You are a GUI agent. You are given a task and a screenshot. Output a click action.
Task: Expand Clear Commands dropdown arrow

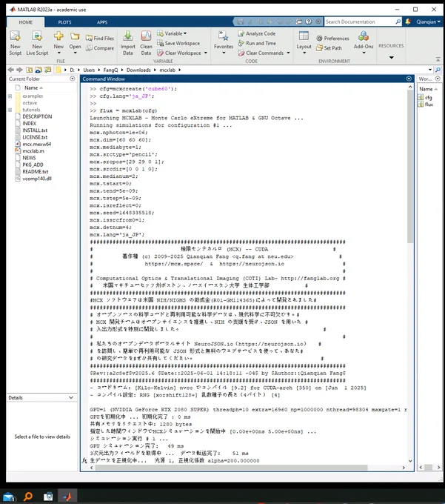(288, 53)
